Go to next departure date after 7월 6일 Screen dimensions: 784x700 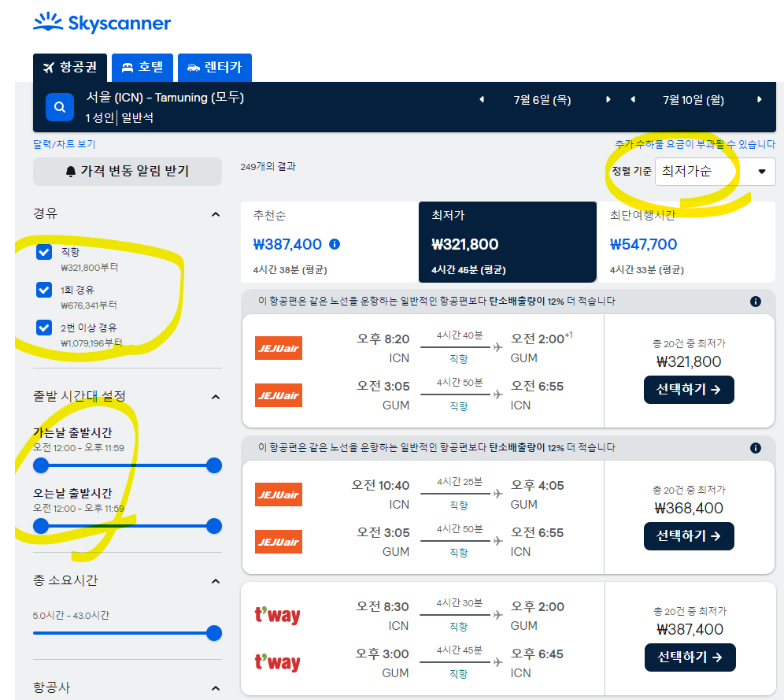click(x=608, y=99)
